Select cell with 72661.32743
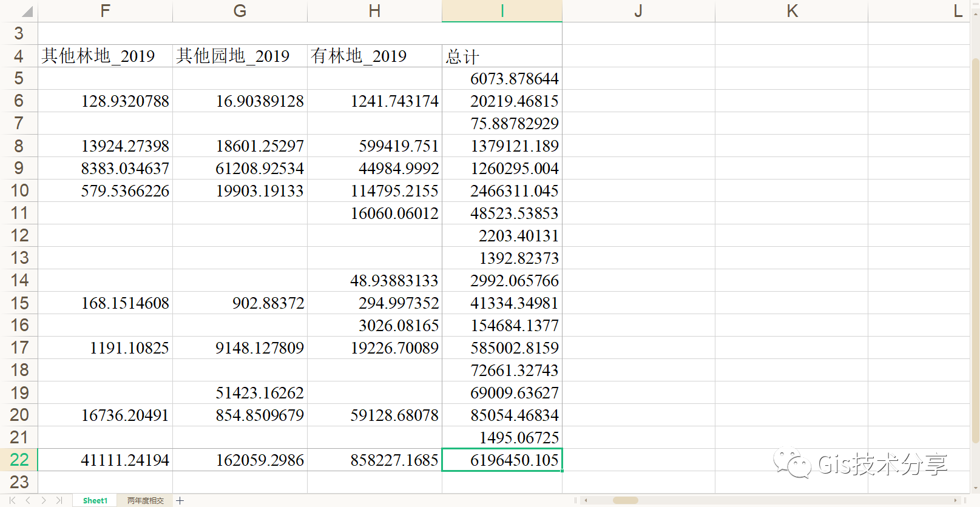 point(502,370)
